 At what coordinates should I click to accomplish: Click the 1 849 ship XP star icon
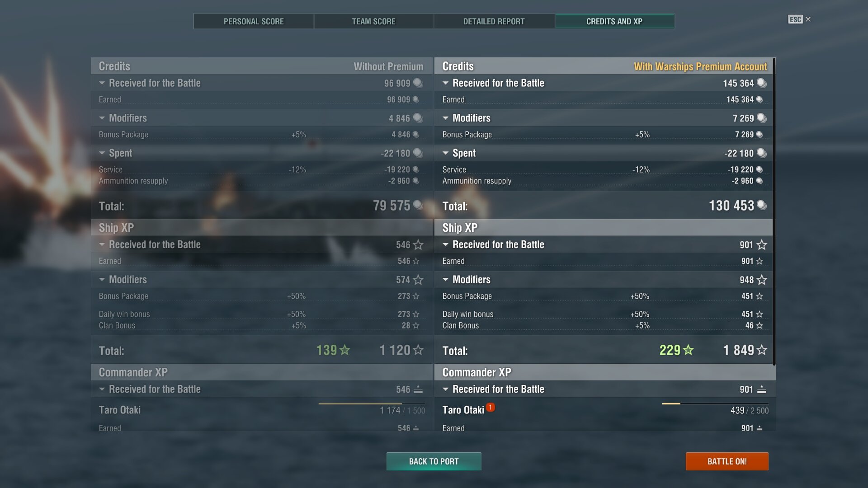[x=762, y=350]
